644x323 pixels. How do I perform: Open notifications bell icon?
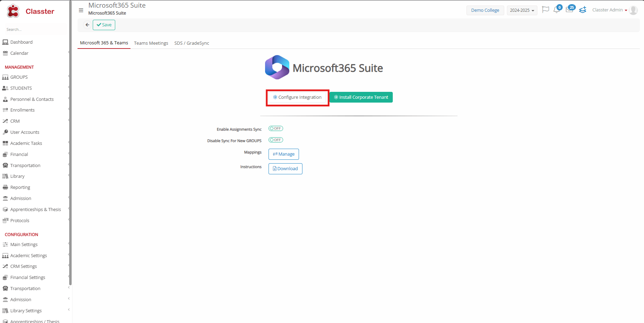(x=556, y=10)
